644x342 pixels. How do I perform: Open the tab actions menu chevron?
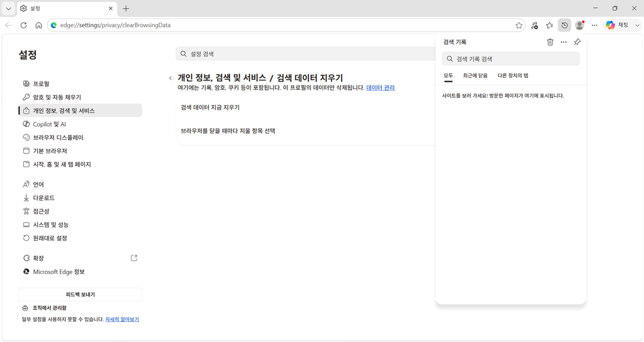[x=8, y=8]
